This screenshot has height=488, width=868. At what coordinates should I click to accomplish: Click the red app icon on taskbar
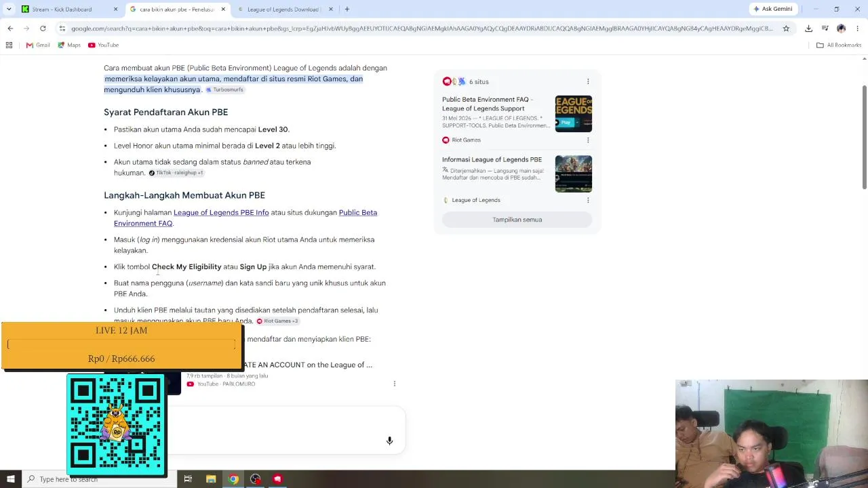pyautogui.click(x=277, y=479)
